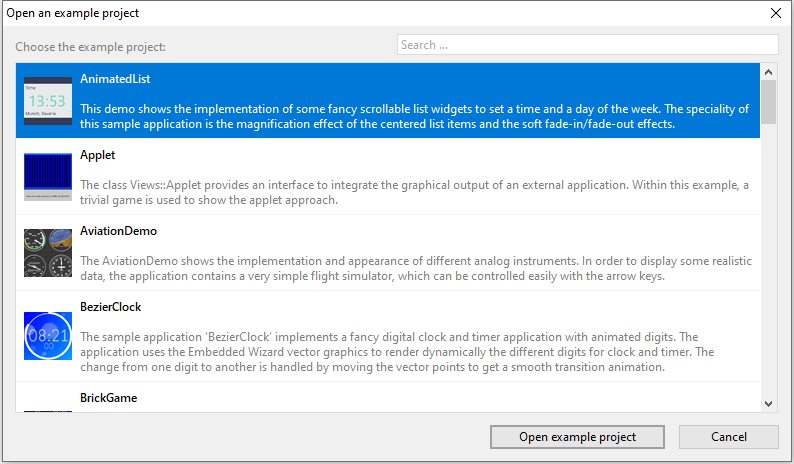Select the AnimatedList project title
Image resolution: width=794 pixels, height=464 pixels.
coord(115,79)
